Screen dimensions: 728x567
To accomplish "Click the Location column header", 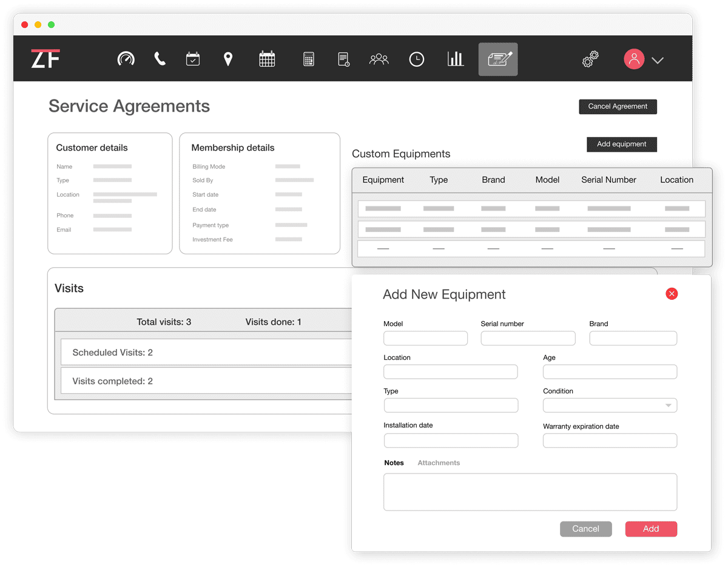I will tap(676, 180).
